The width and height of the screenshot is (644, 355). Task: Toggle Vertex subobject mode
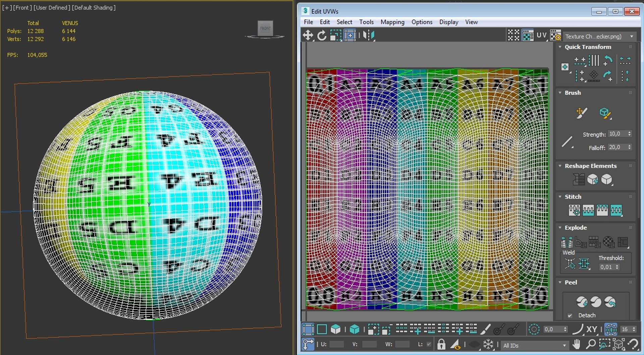click(x=308, y=329)
